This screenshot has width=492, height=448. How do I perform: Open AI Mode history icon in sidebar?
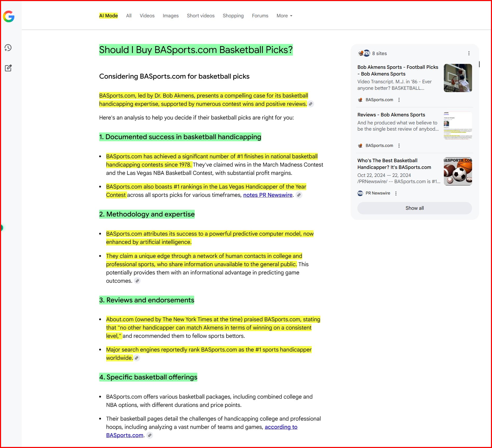click(8, 48)
